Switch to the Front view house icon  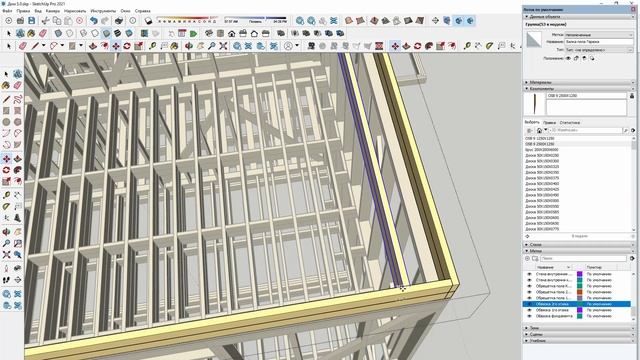231,33
